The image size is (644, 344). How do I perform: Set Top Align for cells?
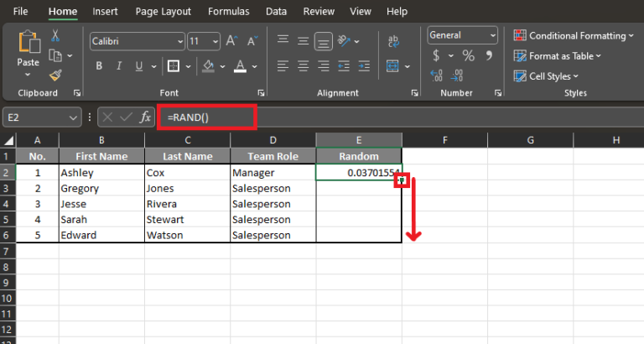[283, 40]
